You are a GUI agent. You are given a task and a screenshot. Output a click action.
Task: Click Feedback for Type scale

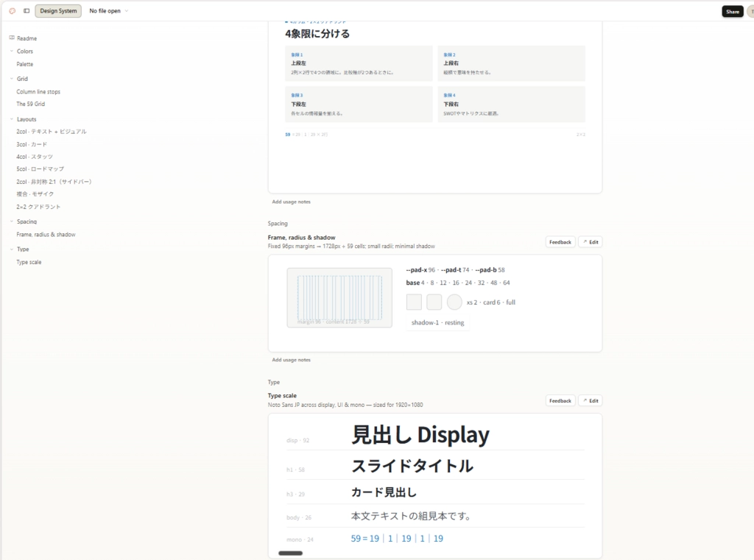[x=560, y=400]
